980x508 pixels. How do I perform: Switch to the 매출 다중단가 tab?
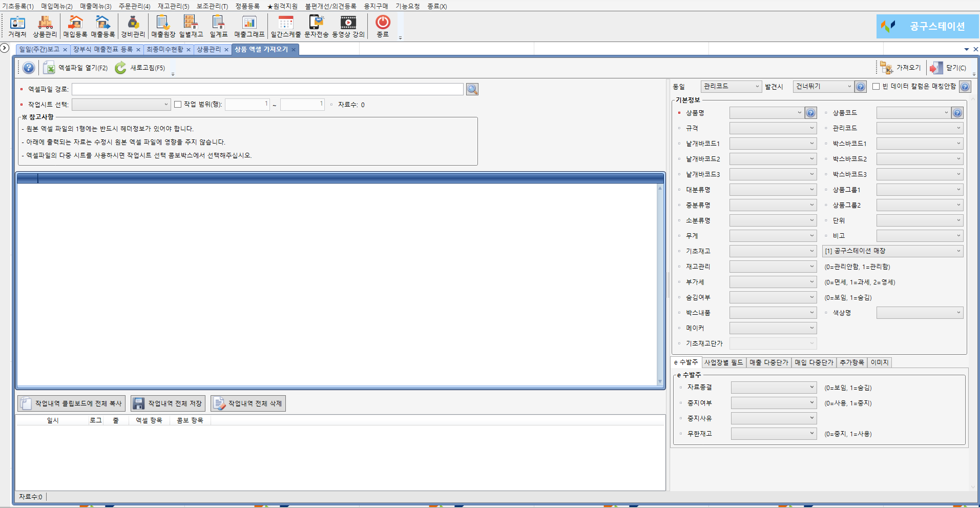click(768, 362)
